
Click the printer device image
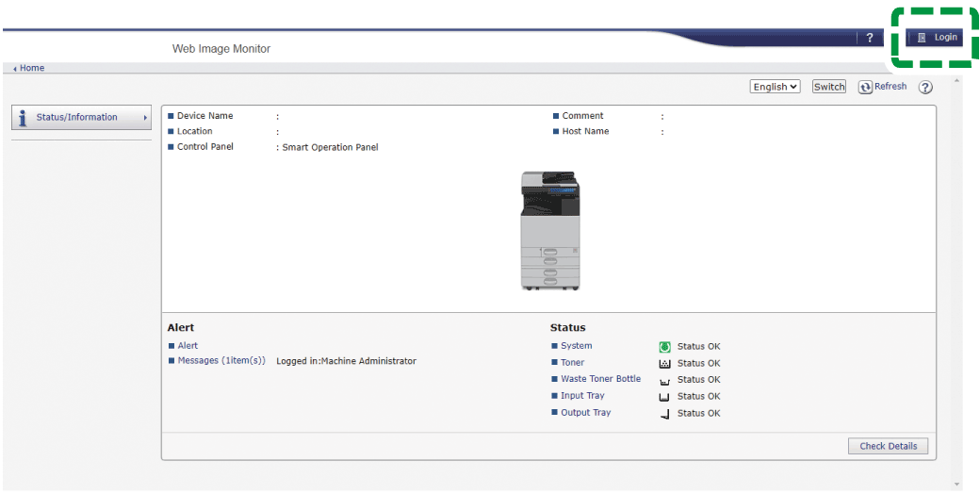550,231
